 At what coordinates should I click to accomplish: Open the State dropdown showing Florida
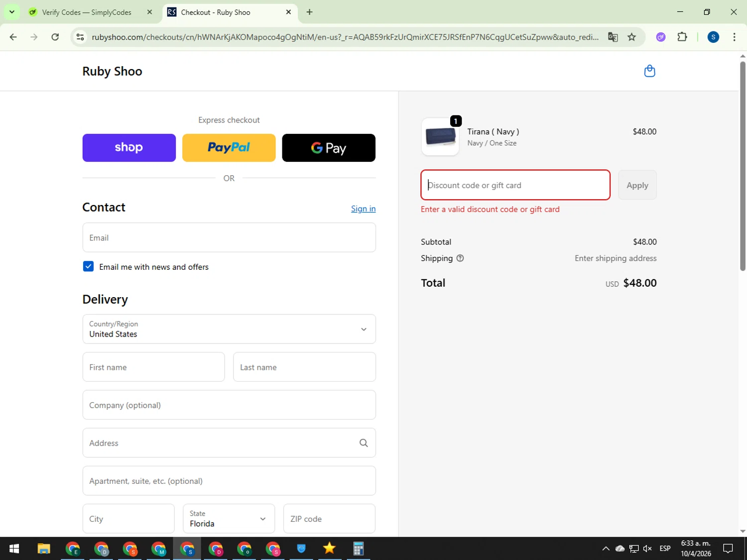[229, 519]
